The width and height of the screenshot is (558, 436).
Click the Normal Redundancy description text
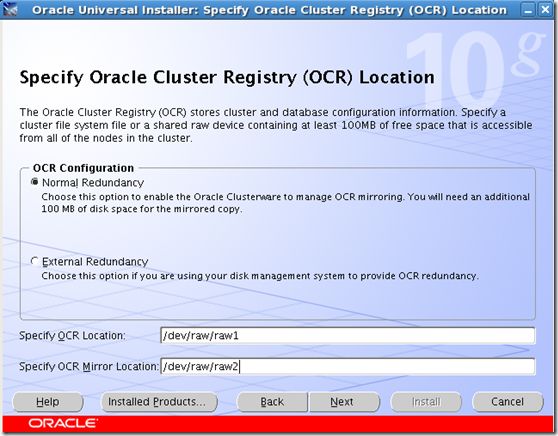pos(285,203)
